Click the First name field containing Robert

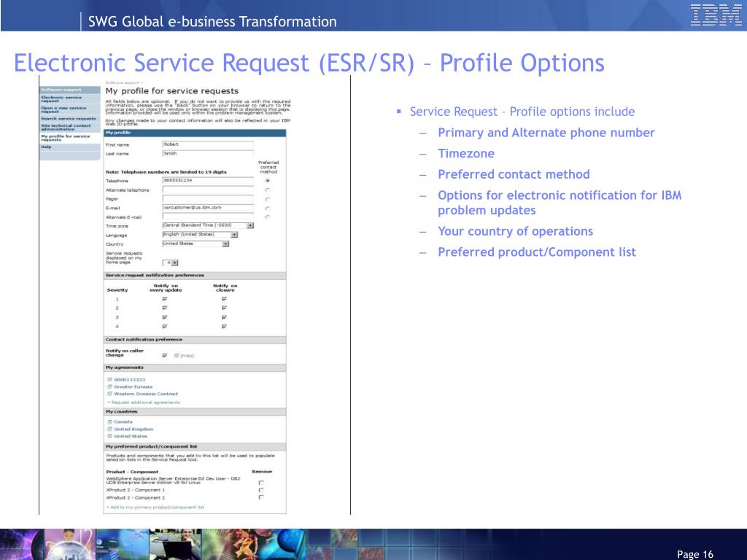(x=208, y=144)
